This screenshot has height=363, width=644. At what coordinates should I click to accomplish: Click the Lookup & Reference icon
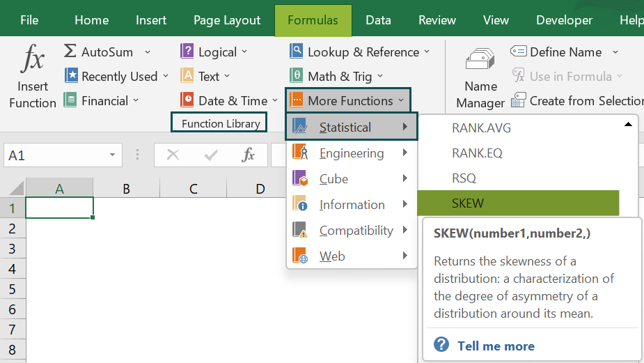pyautogui.click(x=296, y=52)
